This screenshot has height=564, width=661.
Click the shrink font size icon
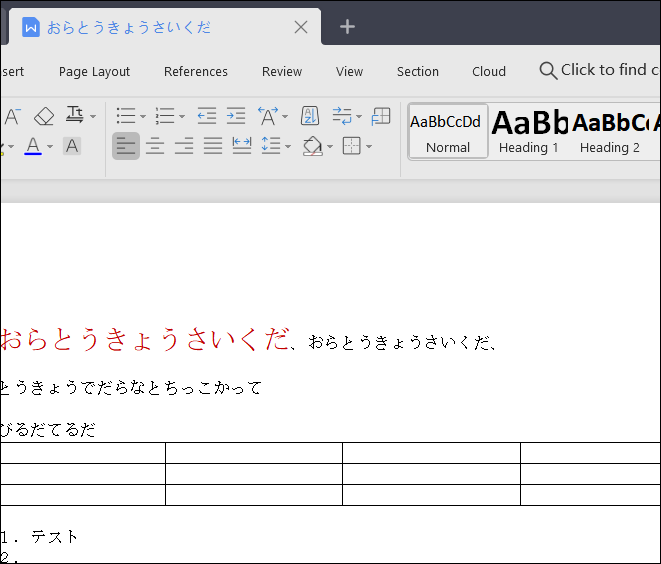12,116
